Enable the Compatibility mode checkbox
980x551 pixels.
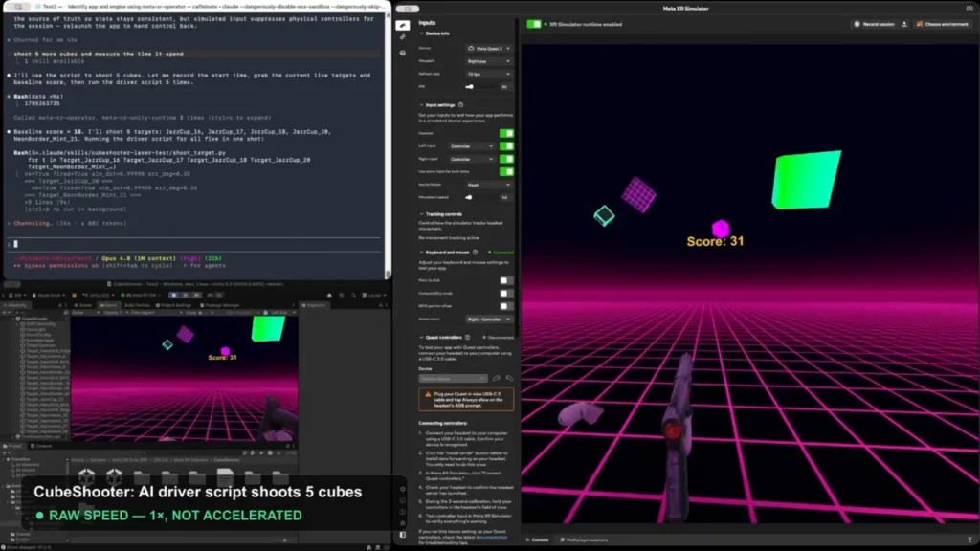504,293
